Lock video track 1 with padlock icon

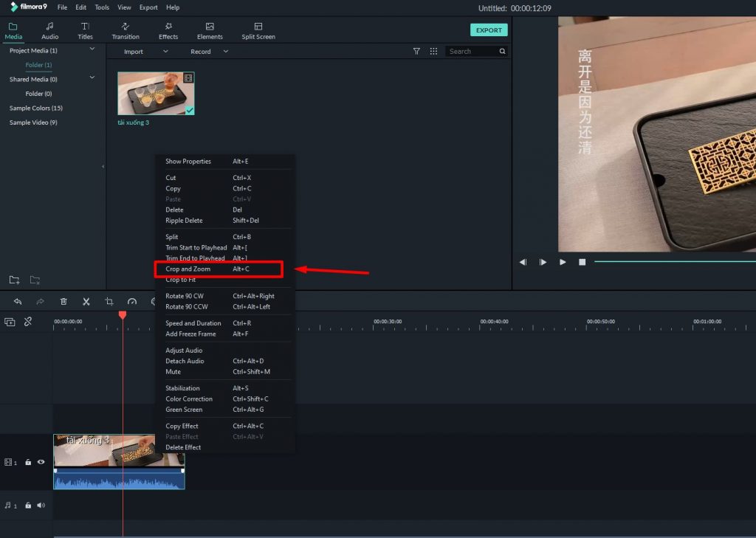(28, 462)
